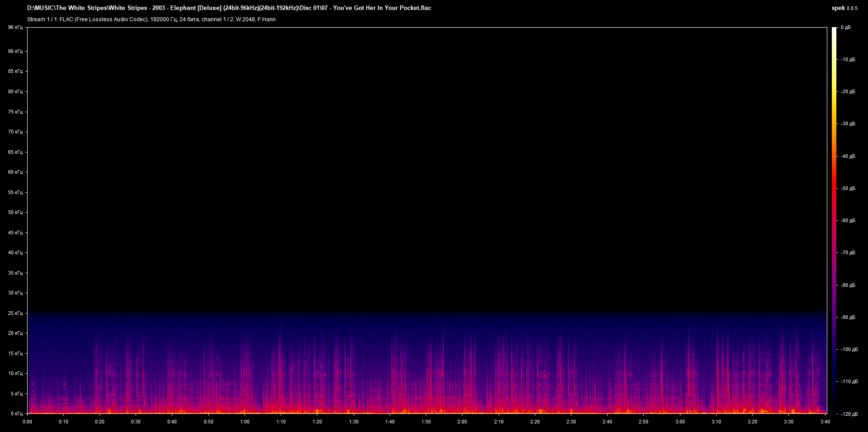
Task: Click the 2:10 time axis label
Action: point(499,422)
